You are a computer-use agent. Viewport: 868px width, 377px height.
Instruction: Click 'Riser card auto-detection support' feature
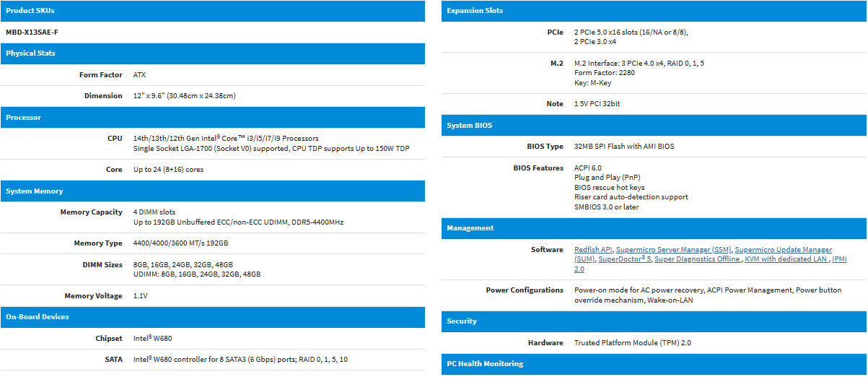(x=631, y=197)
